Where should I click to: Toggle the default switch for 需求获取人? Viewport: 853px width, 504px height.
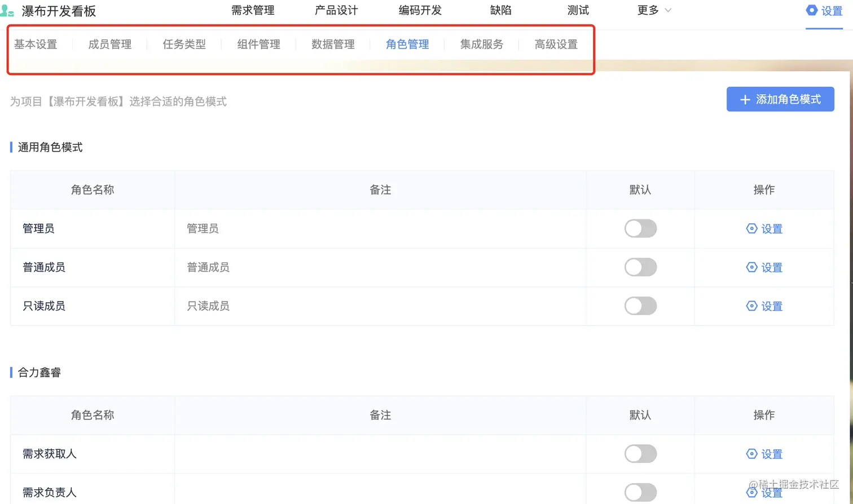tap(640, 454)
